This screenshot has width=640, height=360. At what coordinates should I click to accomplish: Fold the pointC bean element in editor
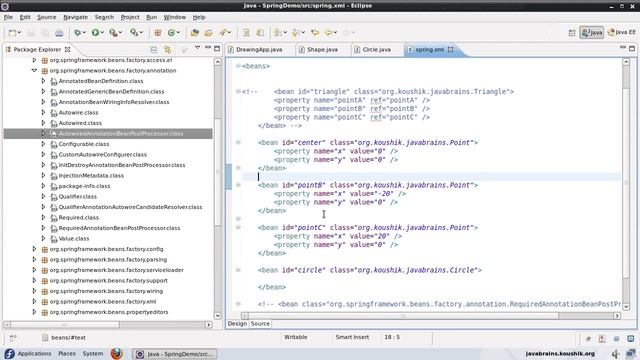point(238,227)
